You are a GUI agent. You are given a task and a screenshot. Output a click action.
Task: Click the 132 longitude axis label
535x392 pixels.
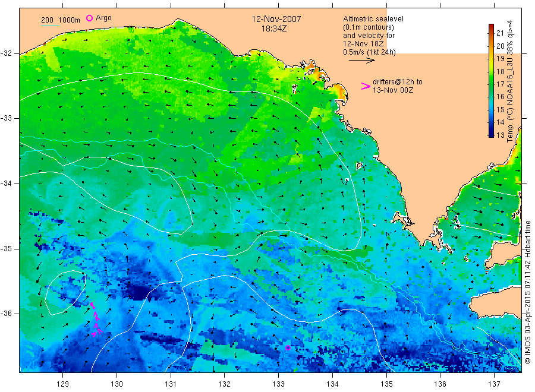(x=225, y=384)
